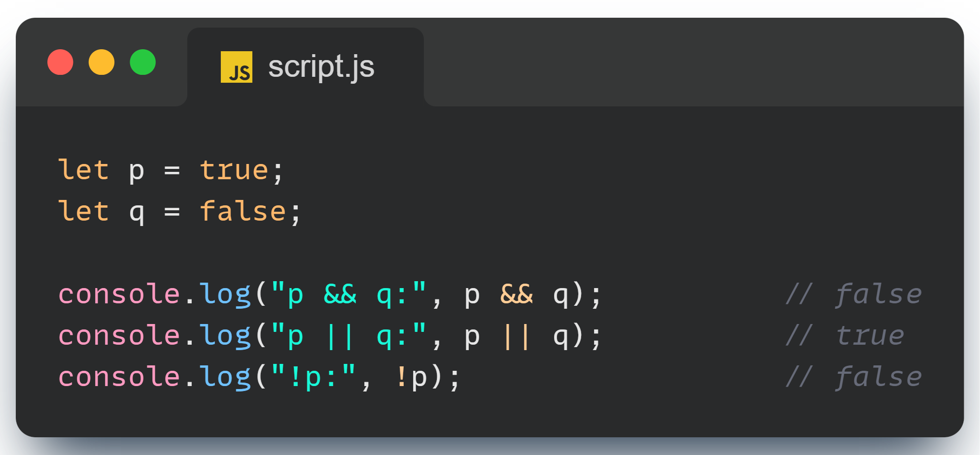Click 'log' on the p || q line
980x455 pixels.
[x=225, y=336]
